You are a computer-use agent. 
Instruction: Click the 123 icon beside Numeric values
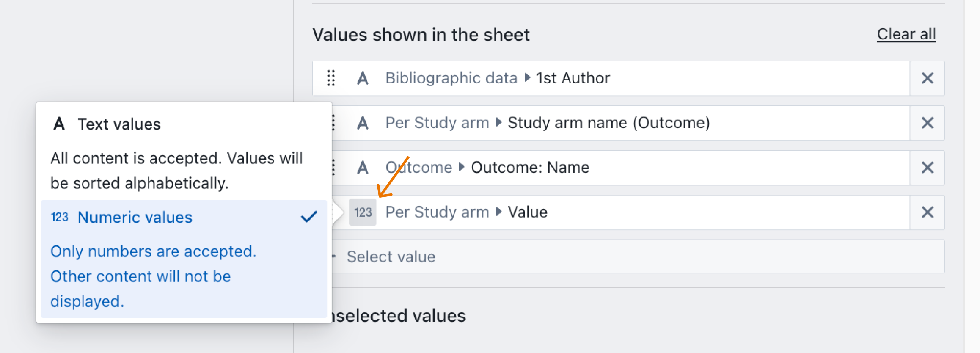click(x=59, y=217)
